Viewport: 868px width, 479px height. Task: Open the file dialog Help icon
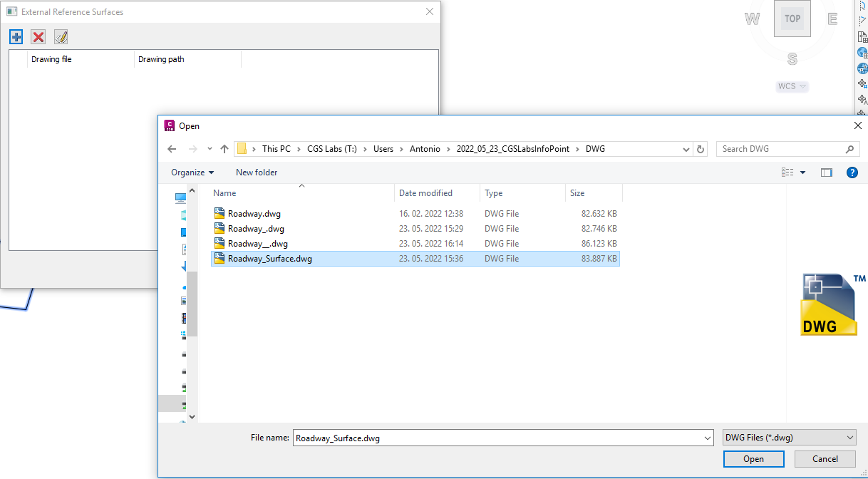852,172
